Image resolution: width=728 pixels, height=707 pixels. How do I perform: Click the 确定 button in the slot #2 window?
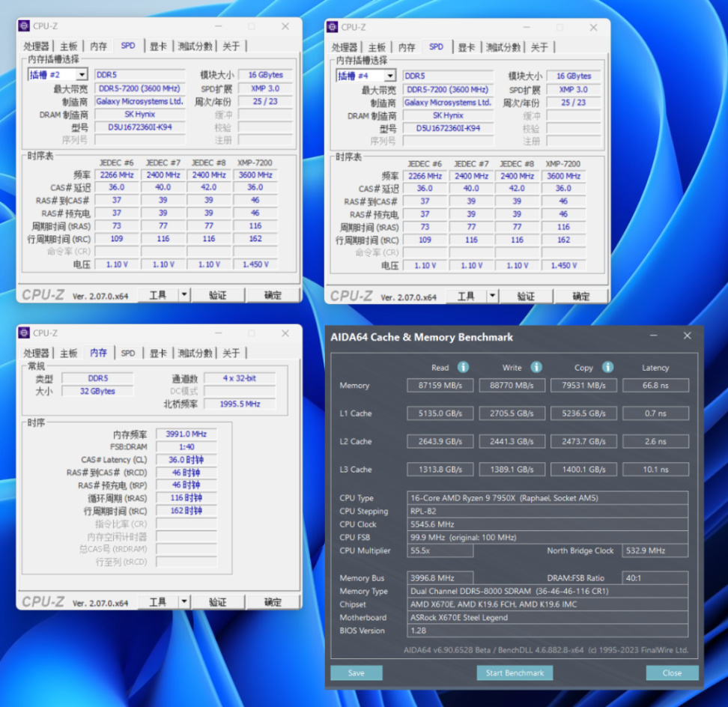273,295
